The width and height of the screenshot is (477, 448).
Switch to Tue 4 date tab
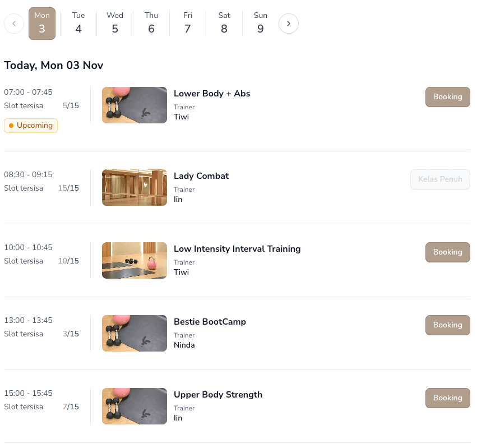point(78,24)
